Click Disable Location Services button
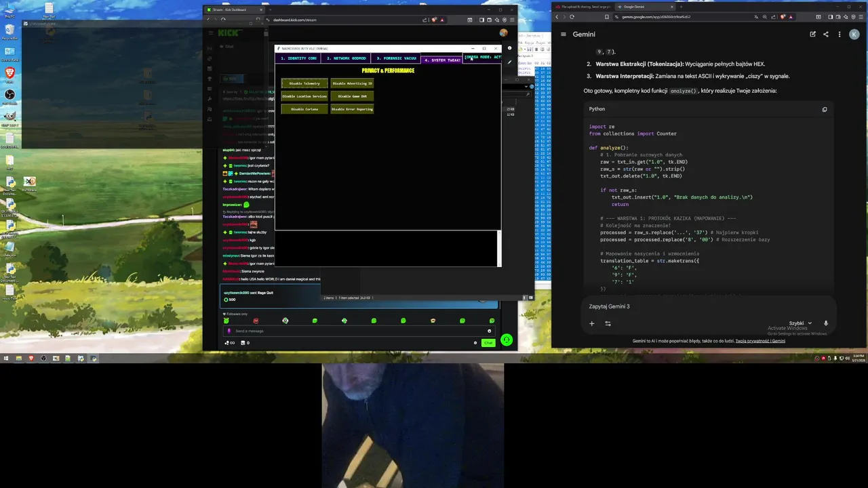This screenshot has height=488, width=868. [304, 96]
